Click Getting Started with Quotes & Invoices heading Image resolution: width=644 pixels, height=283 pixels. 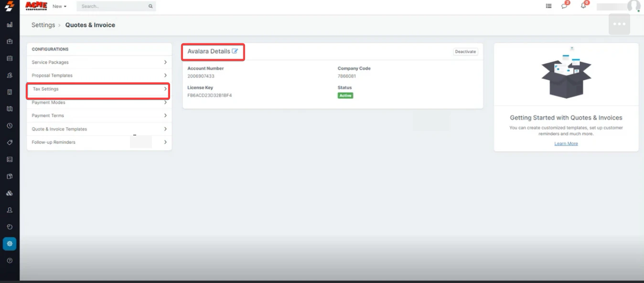[x=566, y=118]
